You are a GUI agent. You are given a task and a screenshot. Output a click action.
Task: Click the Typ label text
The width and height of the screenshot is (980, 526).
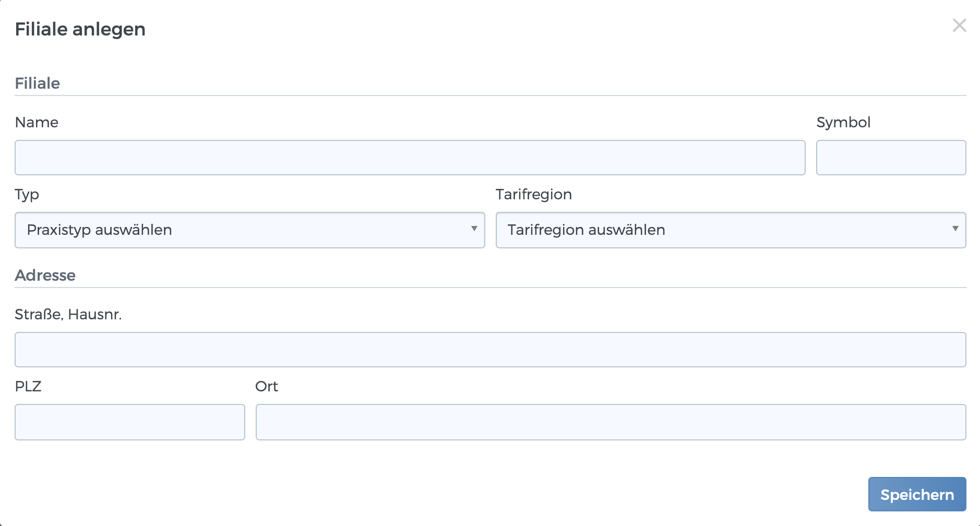pyautogui.click(x=27, y=195)
